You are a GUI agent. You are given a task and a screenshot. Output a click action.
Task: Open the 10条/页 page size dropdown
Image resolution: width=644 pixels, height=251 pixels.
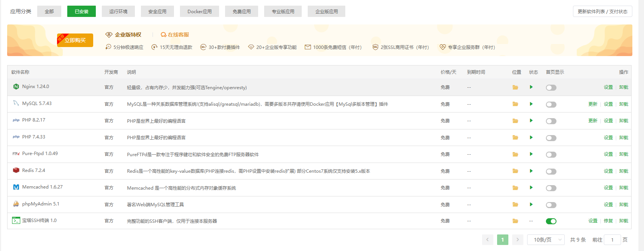coord(546,240)
